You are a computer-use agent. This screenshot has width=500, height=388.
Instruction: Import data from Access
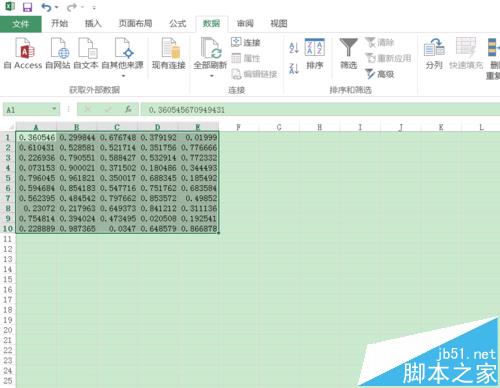pyautogui.click(x=23, y=53)
